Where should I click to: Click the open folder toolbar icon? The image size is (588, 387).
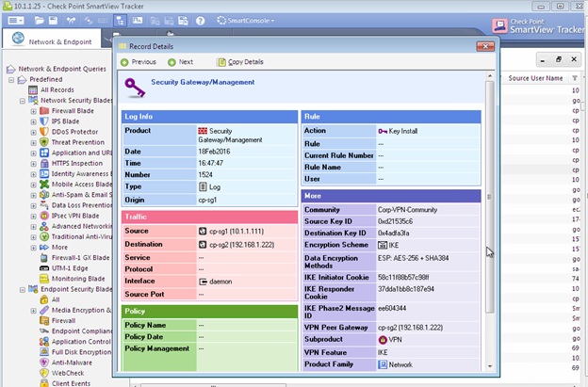39,20
